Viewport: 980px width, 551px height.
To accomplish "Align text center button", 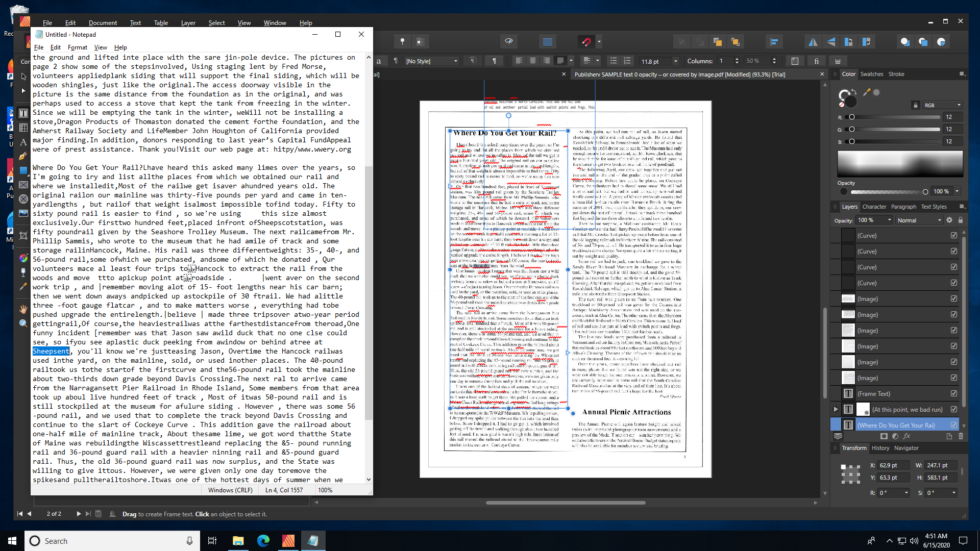I will tap(533, 61).
